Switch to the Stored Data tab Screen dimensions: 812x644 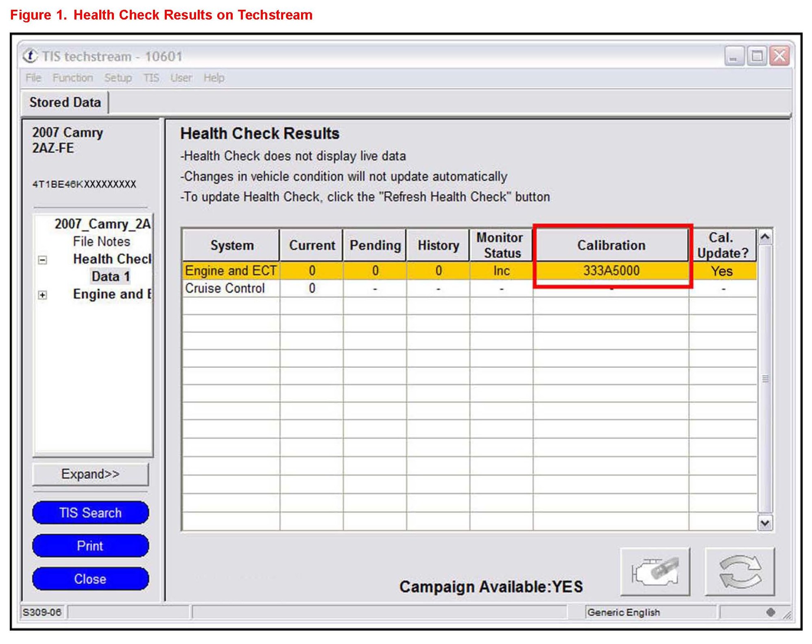(x=65, y=103)
